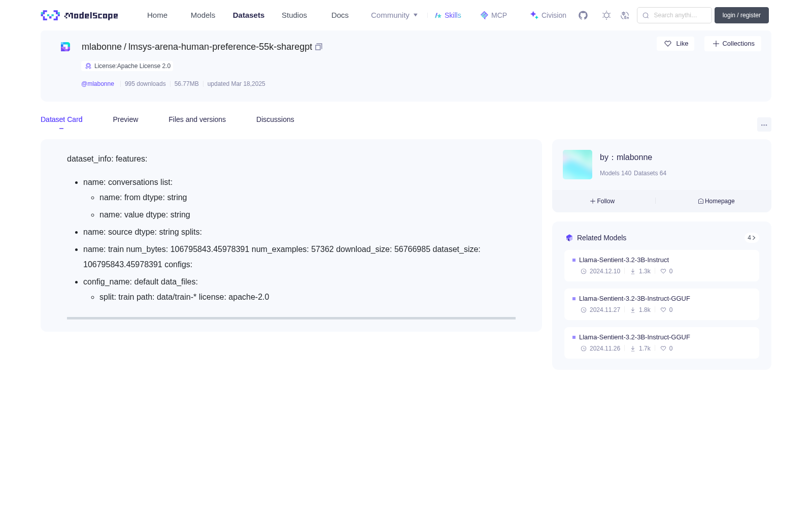Screen dimensions: 812x508
Task: Click mlabonne in the dataset title
Action: (x=101, y=47)
